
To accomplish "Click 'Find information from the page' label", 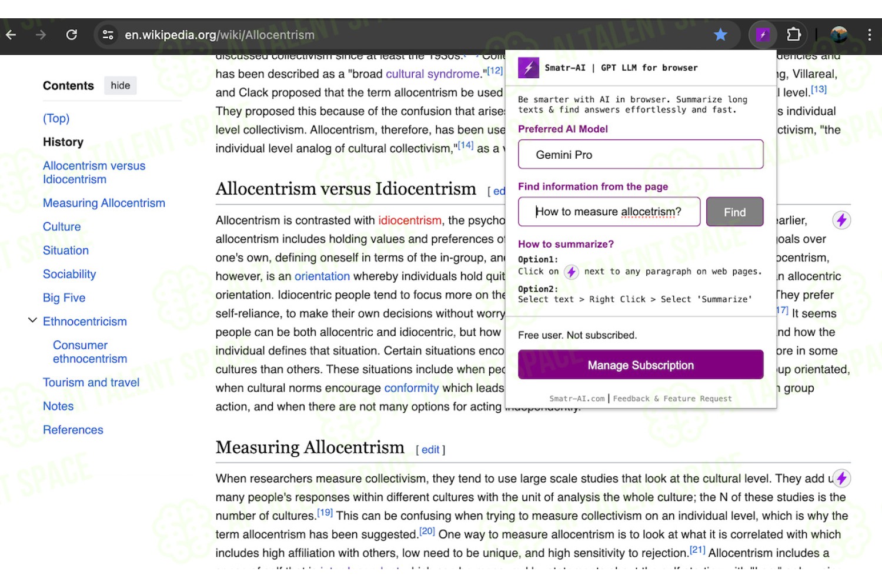I will point(593,186).
